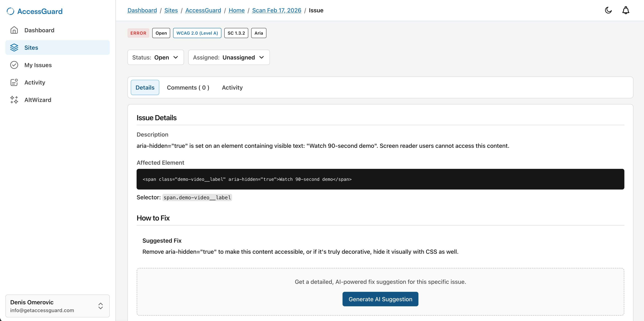Click the AltWizard sparkles icon

tap(14, 100)
